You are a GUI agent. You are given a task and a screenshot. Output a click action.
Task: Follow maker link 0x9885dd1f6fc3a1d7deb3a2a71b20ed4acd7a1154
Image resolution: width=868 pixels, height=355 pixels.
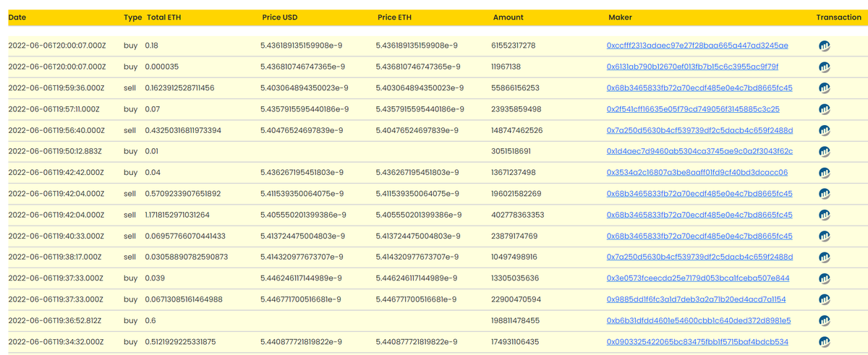[x=696, y=299]
